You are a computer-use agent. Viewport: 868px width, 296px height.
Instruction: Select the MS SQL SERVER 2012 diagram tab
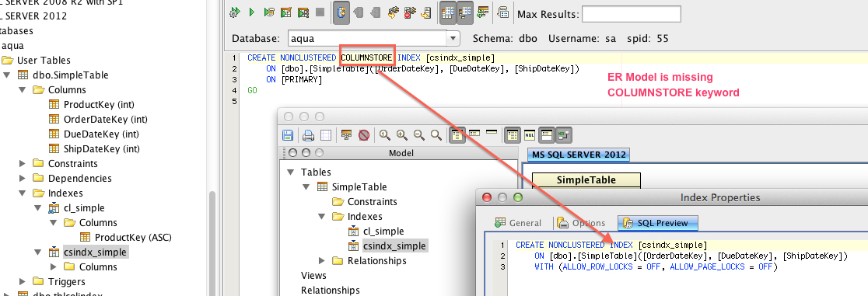[579, 155]
